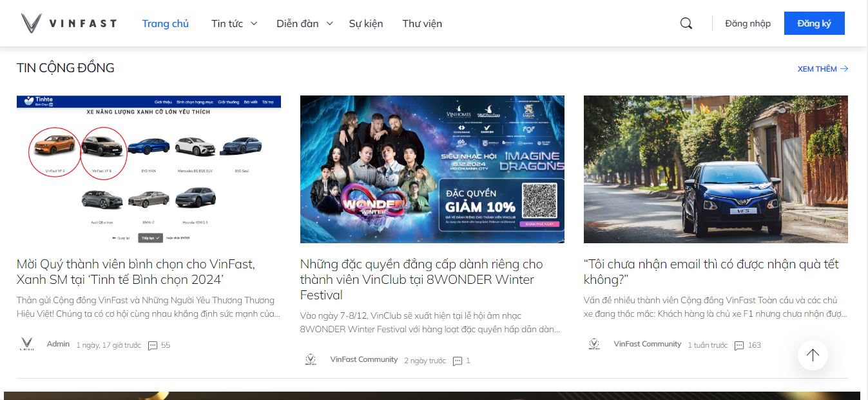Open article title about 8WONDER Winter Festival
This screenshot has width=868, height=400.
[421, 279]
